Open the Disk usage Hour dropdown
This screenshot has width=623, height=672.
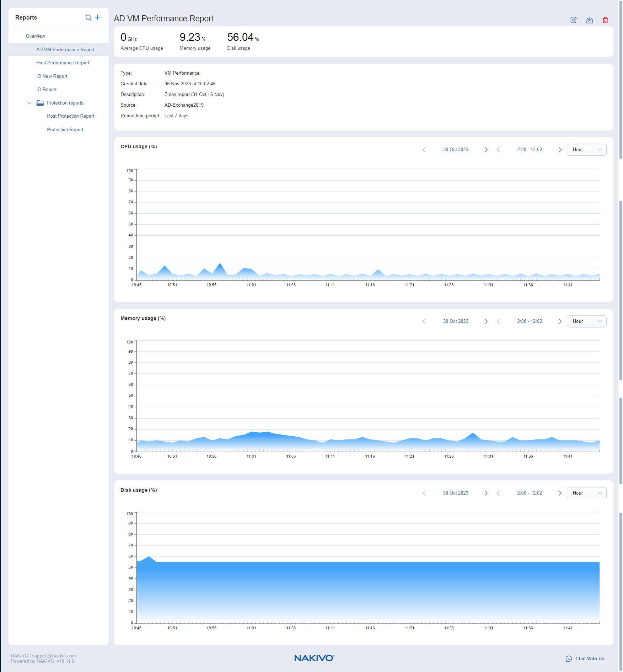[586, 493]
